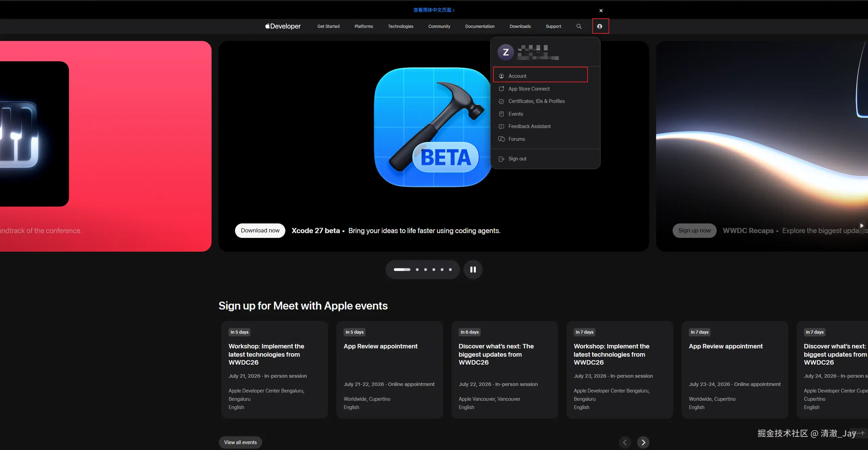This screenshot has width=868, height=450.
Task: Open the July 23 WWDC26 Workshop event card
Action: coord(619,370)
